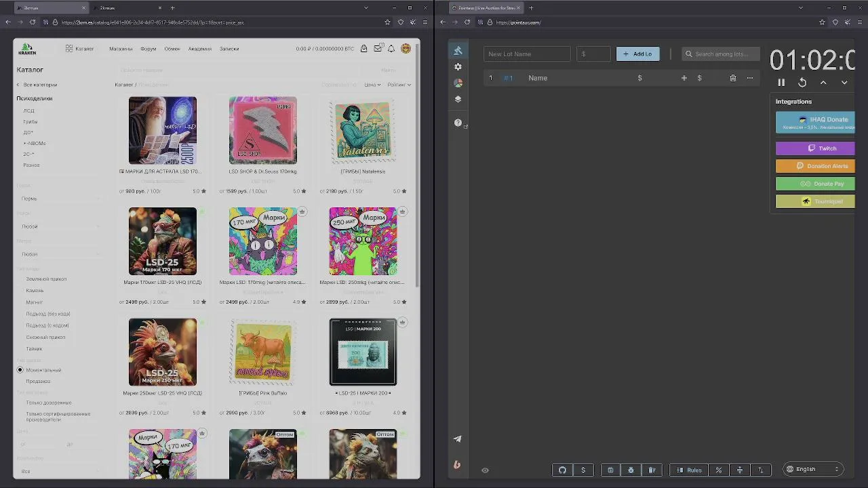Click the Donation Alerts integration button
Screen dimensions: 868x488
tap(815, 166)
